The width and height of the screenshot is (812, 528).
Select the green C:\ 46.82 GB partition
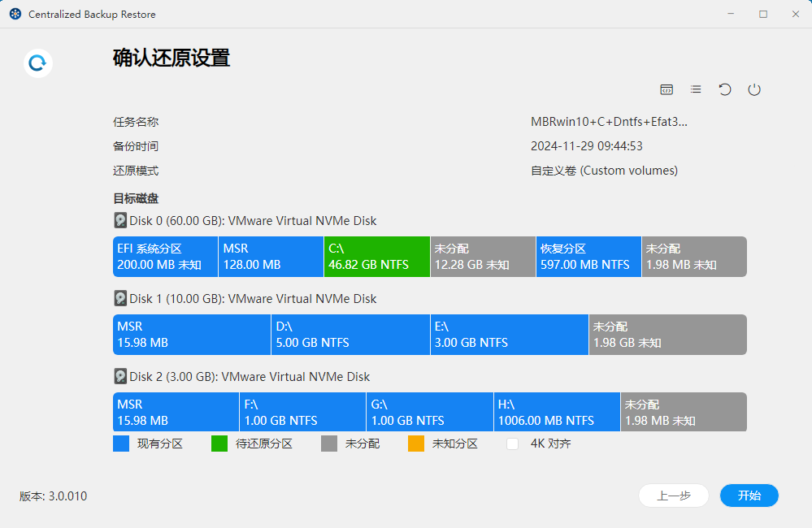(x=377, y=257)
